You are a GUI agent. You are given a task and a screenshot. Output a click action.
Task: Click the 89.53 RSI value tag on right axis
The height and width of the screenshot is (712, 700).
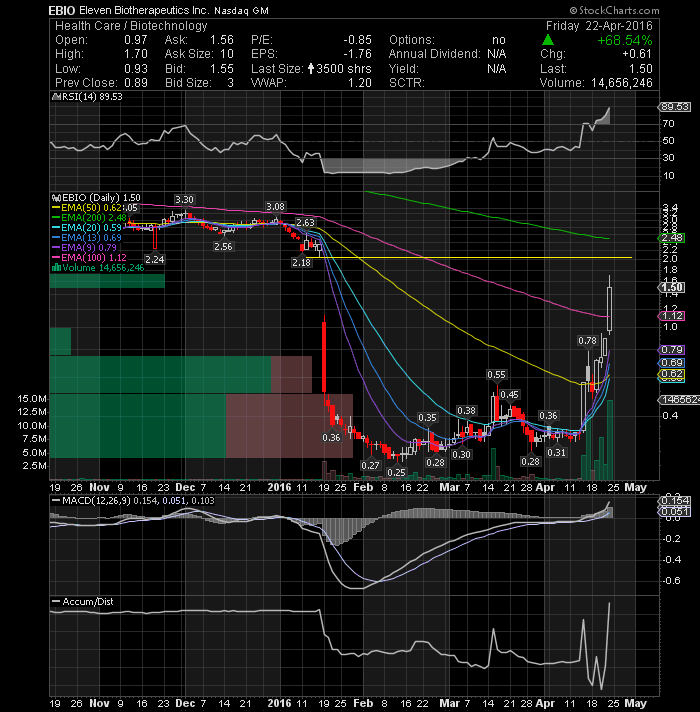675,107
